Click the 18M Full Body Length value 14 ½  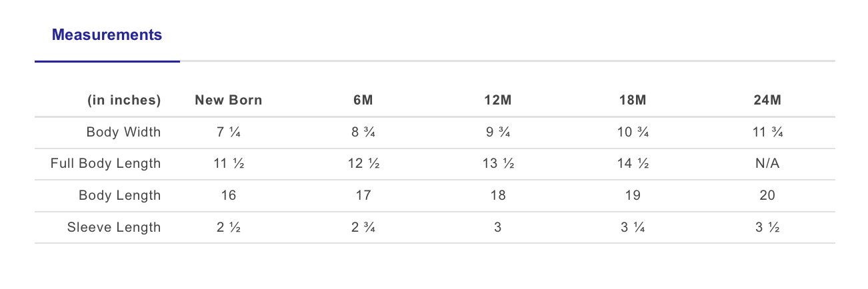point(633,163)
